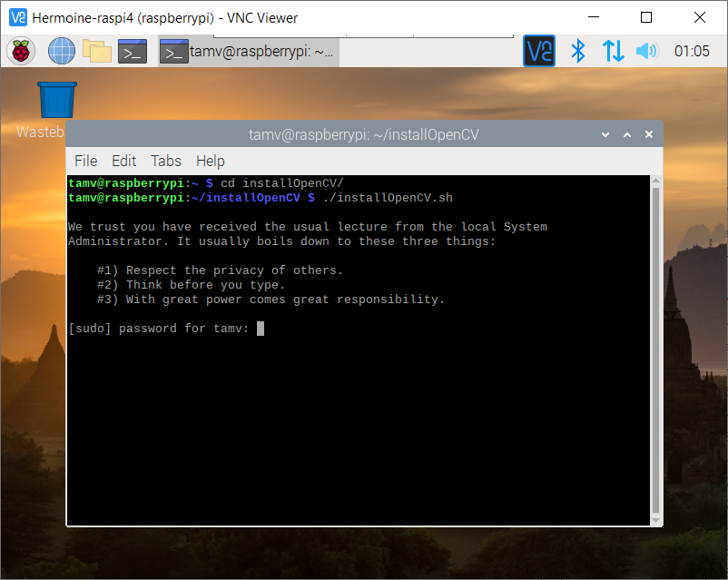Focus the sudo password prompt cursor

[261, 329]
